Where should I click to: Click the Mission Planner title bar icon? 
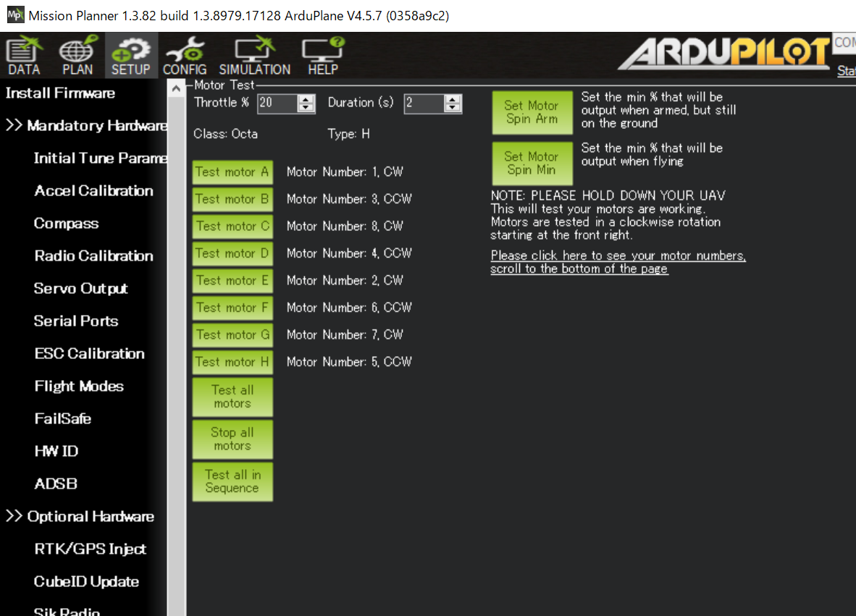[14, 14]
